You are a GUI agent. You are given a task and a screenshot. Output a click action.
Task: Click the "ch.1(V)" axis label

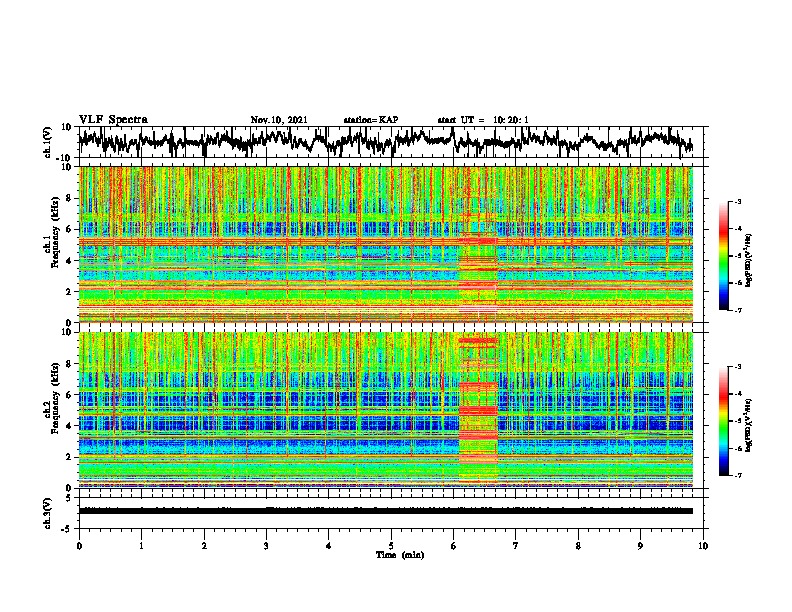(x=48, y=142)
